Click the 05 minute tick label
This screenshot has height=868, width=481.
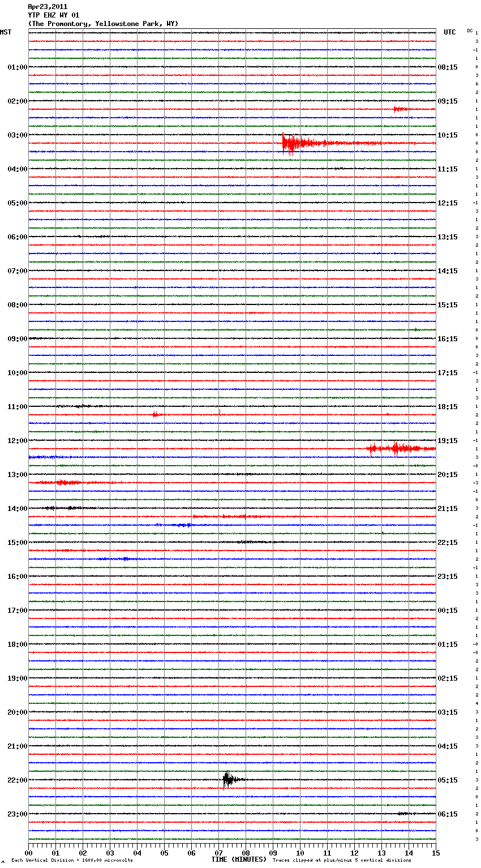tap(165, 853)
